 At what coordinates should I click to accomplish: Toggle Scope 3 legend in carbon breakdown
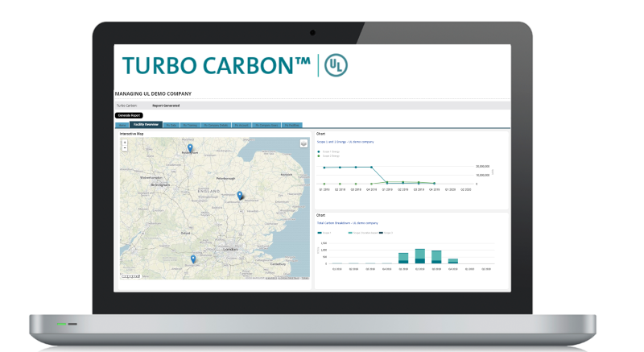[x=386, y=233]
